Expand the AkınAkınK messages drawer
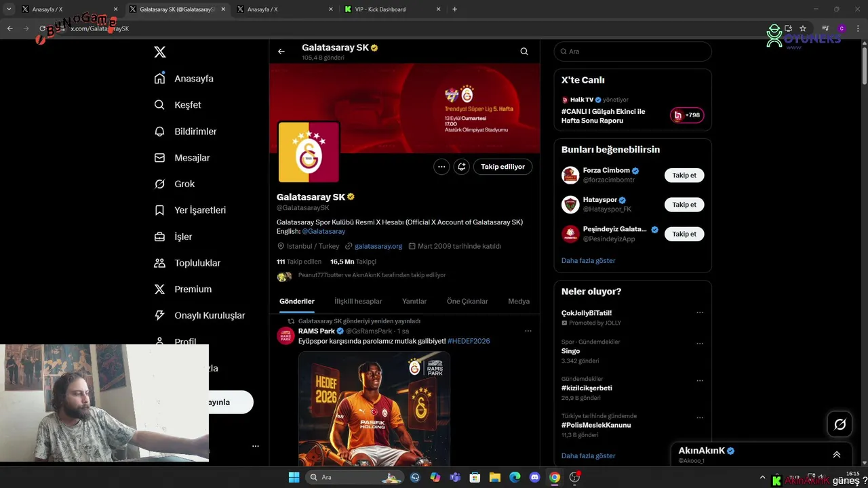Image resolution: width=868 pixels, height=488 pixels. click(x=837, y=455)
